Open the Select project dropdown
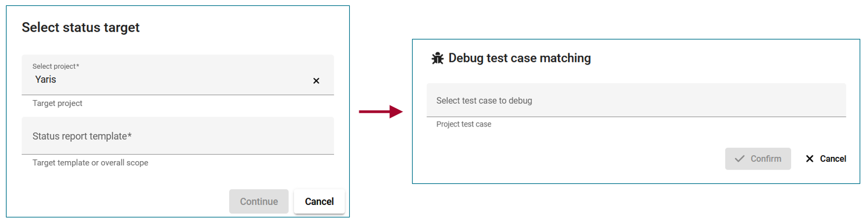 tap(178, 75)
